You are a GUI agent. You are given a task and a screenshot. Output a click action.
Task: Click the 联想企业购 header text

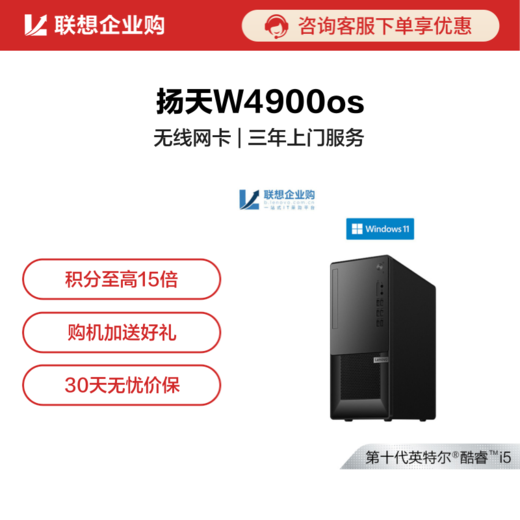pyautogui.click(x=110, y=25)
